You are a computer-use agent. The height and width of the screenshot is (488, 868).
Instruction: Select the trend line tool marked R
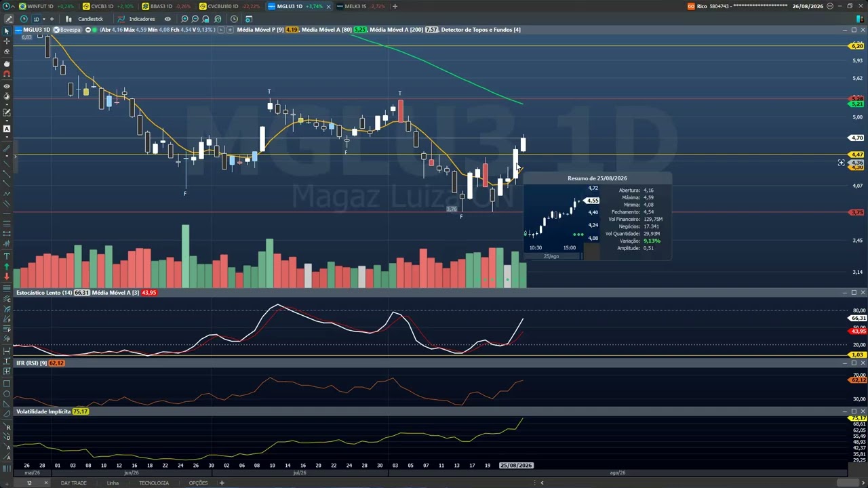8,427
